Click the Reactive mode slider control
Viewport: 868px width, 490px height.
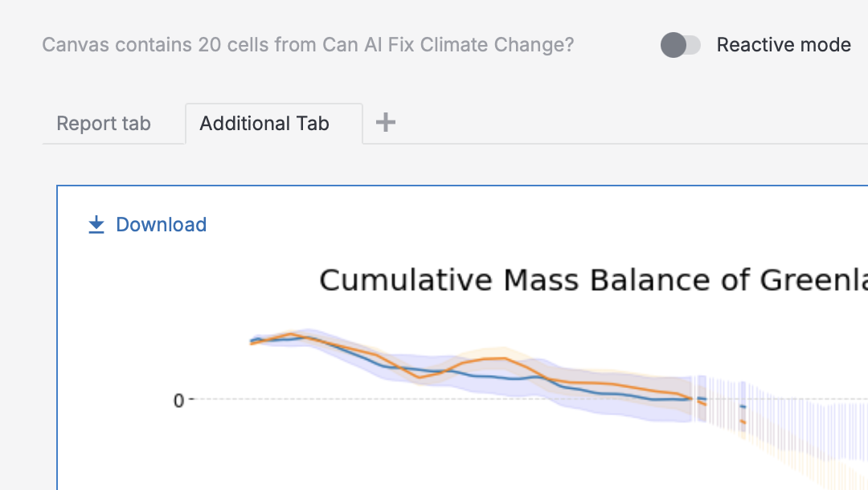click(x=681, y=46)
